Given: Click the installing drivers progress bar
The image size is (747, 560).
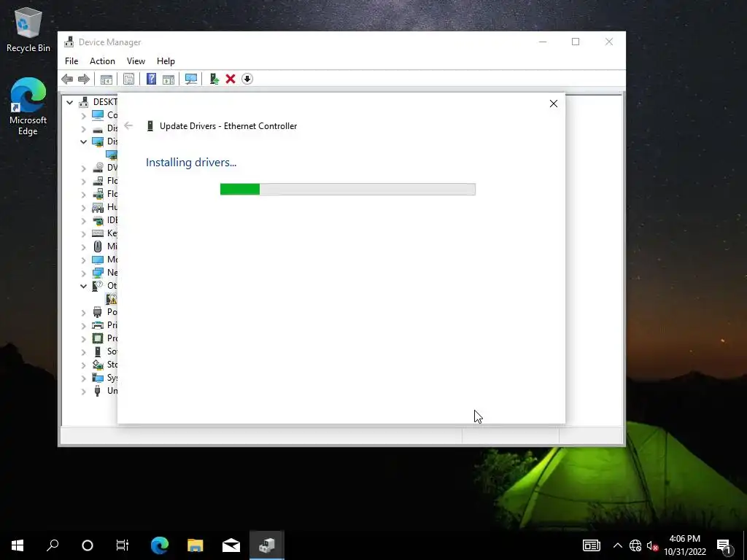Looking at the screenshot, I should pos(348,189).
